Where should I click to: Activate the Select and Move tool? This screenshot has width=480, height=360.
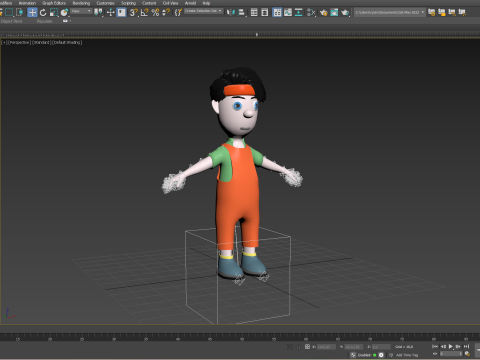click(x=32, y=12)
